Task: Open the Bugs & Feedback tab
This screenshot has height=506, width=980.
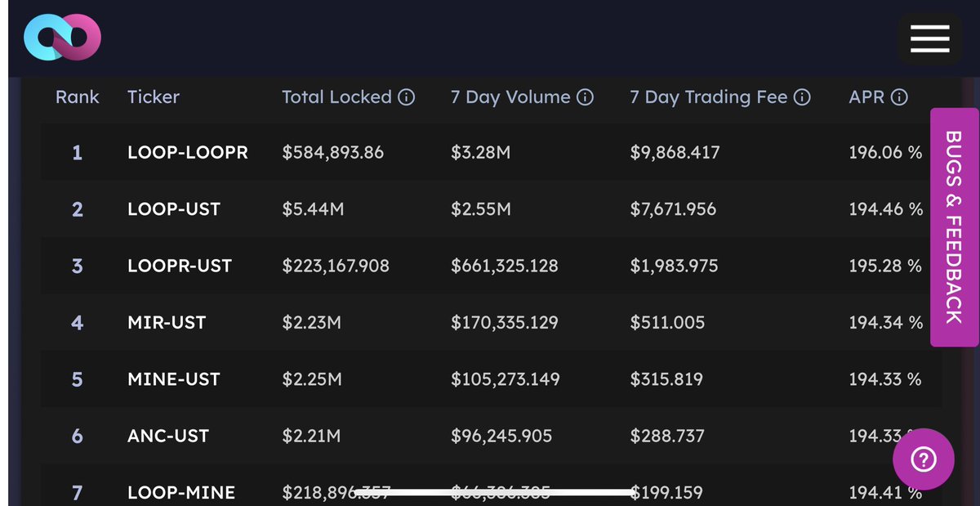Action: [954, 227]
